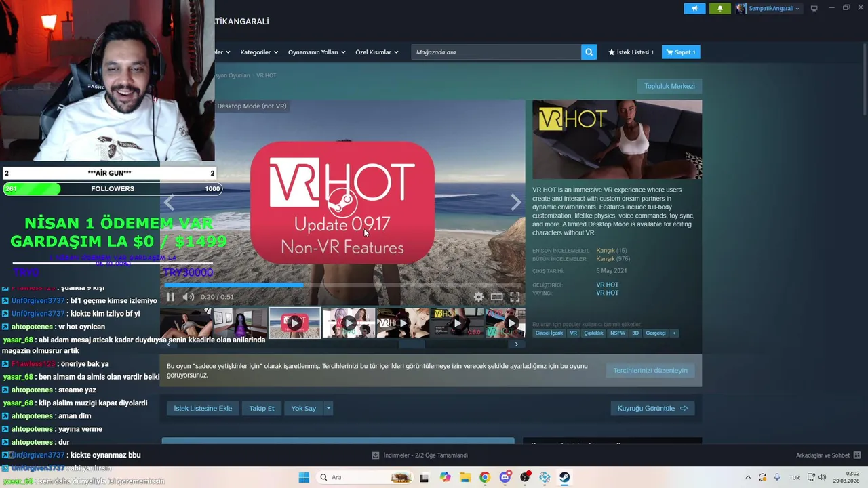This screenshot has height=488, width=868.
Task: Select thumbnail of purple-dress woman in room
Action: tap(240, 323)
